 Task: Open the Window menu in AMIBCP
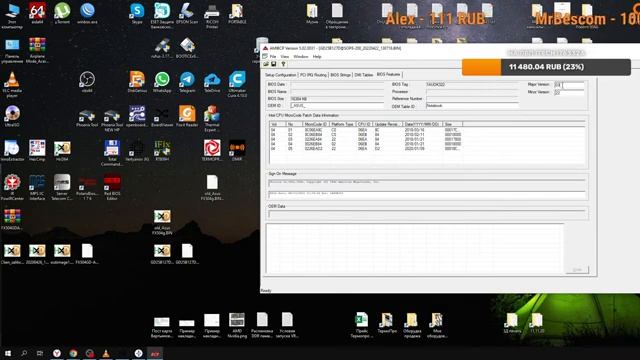pos(301,56)
